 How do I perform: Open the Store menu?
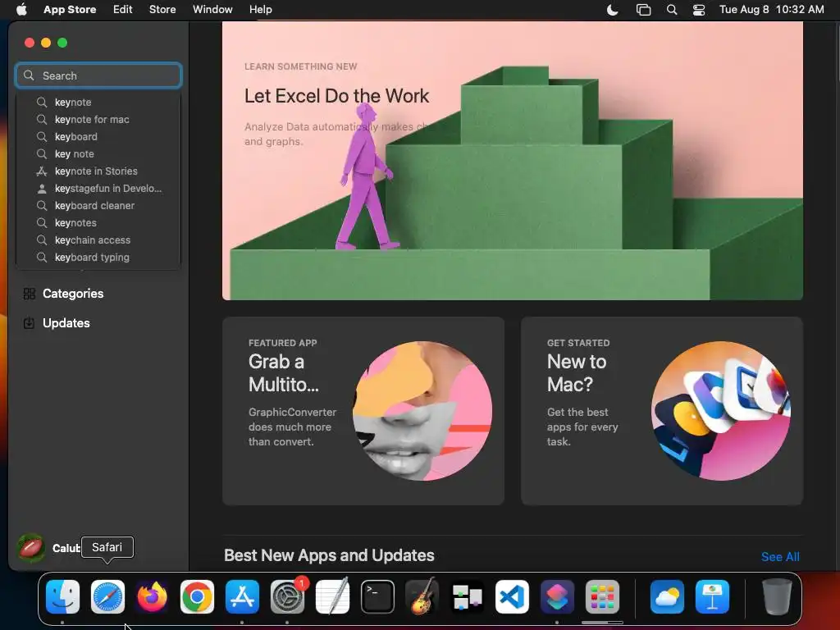pyautogui.click(x=162, y=10)
